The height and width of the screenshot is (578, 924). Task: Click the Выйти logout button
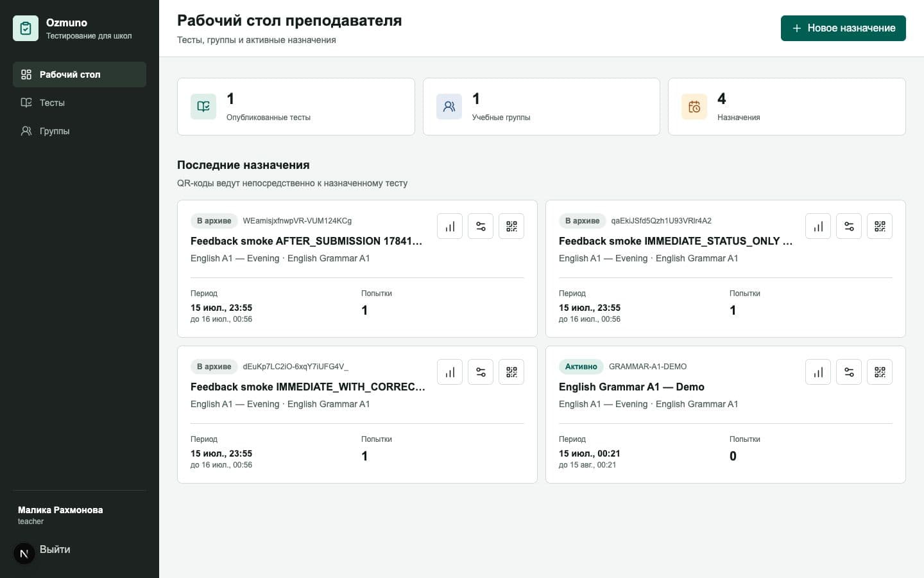click(55, 550)
